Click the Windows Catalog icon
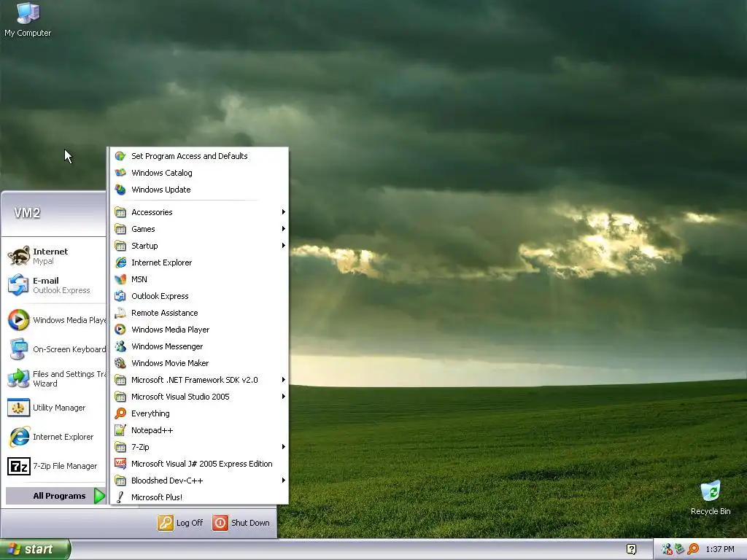The width and height of the screenshot is (747, 560). (x=120, y=173)
